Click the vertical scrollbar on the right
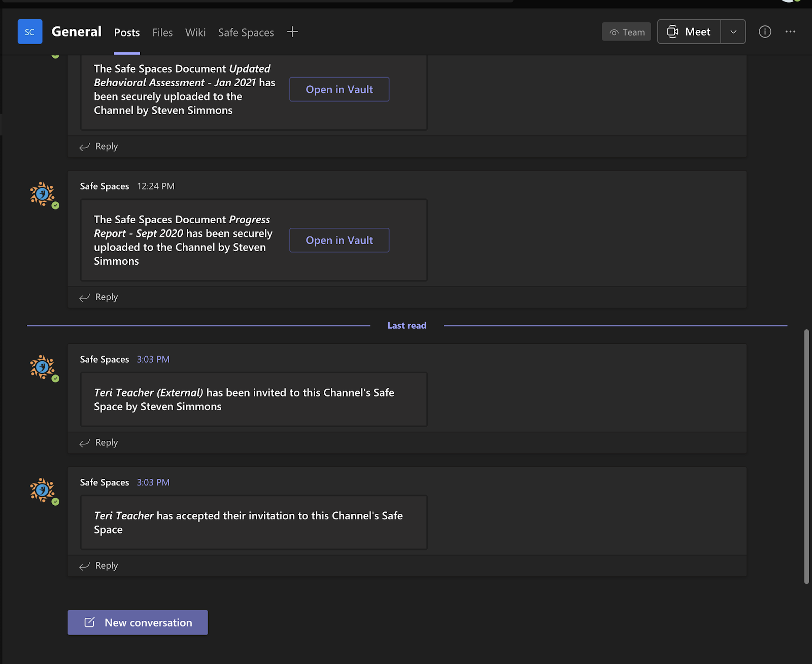The image size is (812, 664). (806, 457)
